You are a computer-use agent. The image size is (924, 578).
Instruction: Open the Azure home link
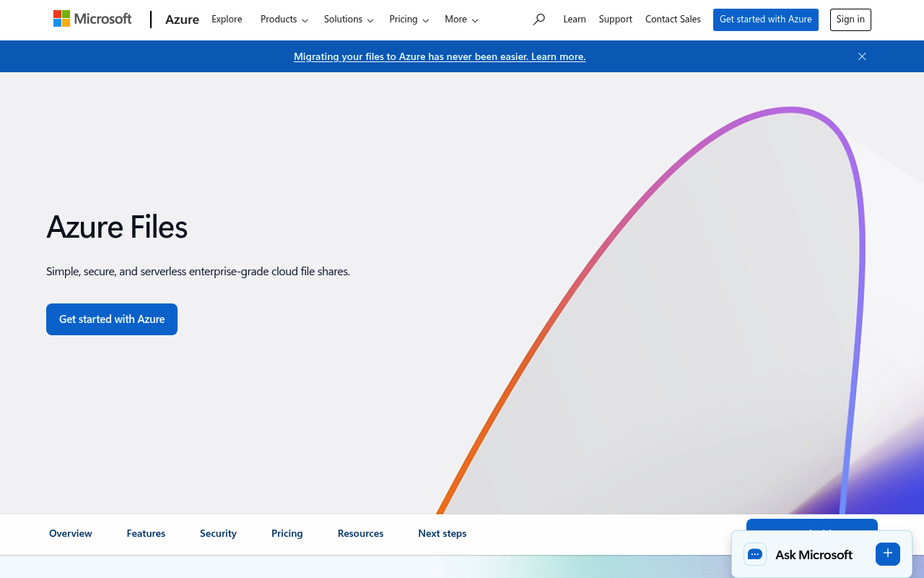click(x=182, y=20)
